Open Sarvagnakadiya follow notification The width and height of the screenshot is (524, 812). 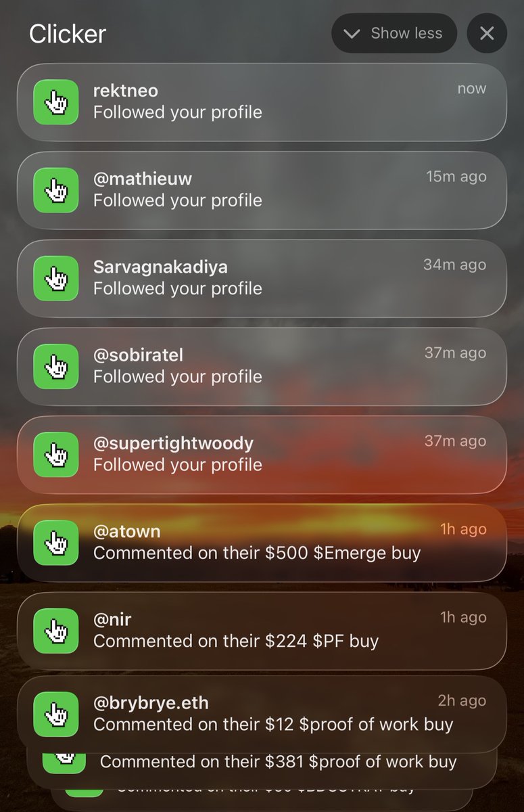pos(262,277)
